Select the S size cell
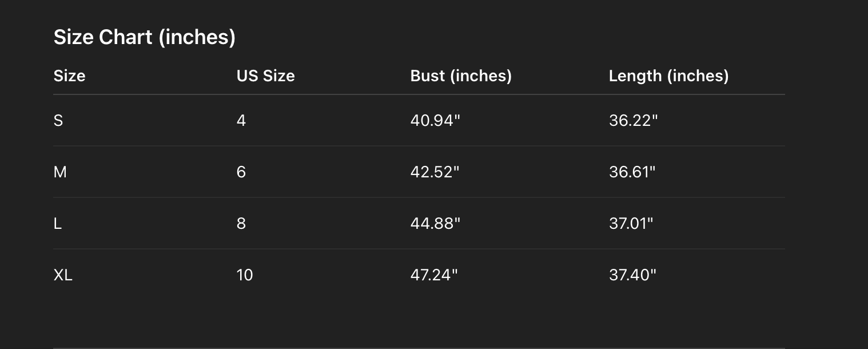Image resolution: width=868 pixels, height=349 pixels. (58, 121)
